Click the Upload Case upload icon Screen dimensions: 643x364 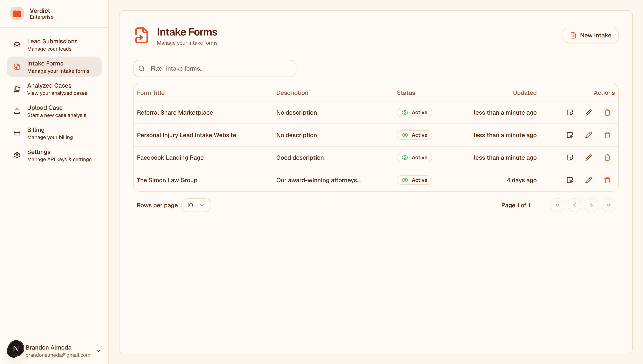click(x=17, y=111)
